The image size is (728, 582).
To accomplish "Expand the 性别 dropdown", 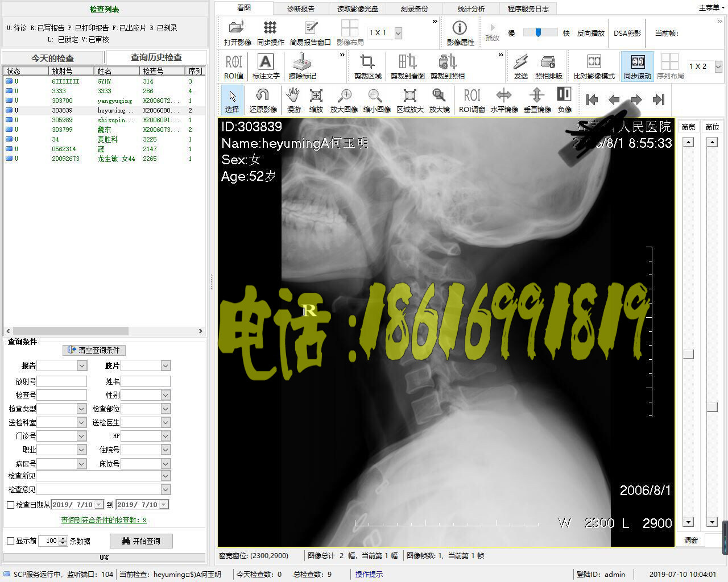I will (x=165, y=395).
